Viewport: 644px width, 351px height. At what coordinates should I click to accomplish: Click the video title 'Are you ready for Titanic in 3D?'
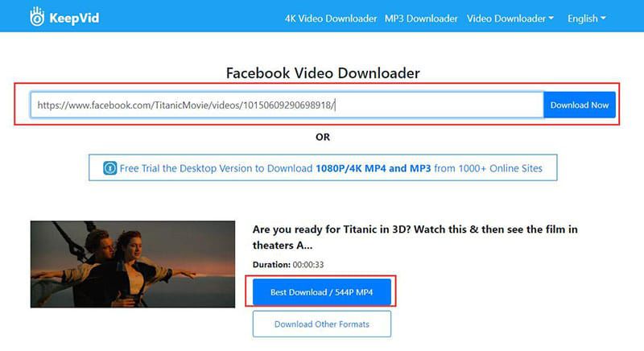415,237
